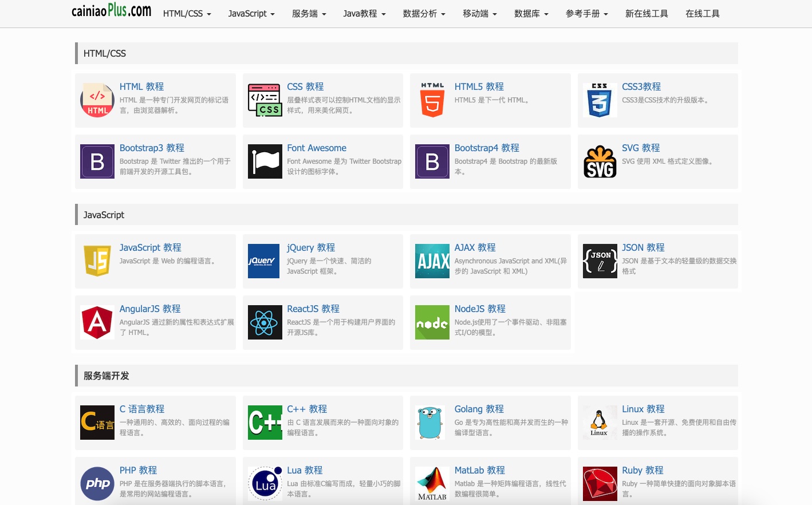Open the 数据库 dropdown menu
The width and height of the screenshot is (812, 505).
(531, 14)
